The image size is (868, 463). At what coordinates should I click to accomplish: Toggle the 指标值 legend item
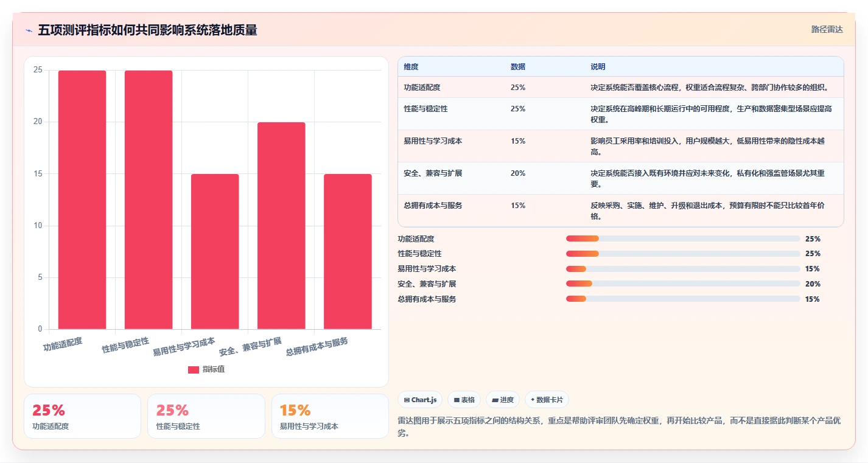click(206, 369)
